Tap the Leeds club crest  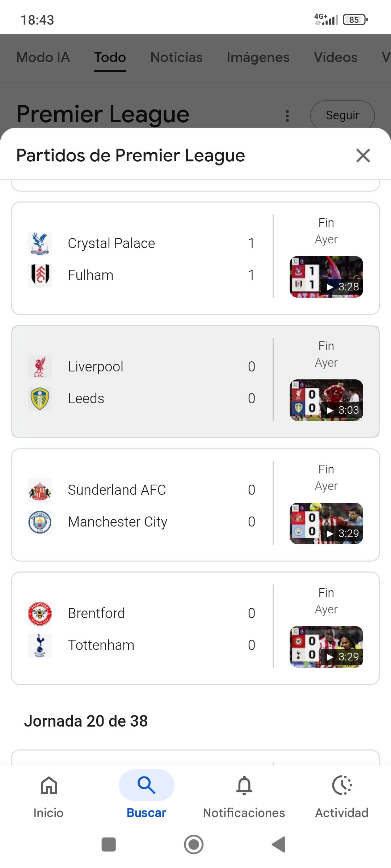pyautogui.click(x=40, y=399)
